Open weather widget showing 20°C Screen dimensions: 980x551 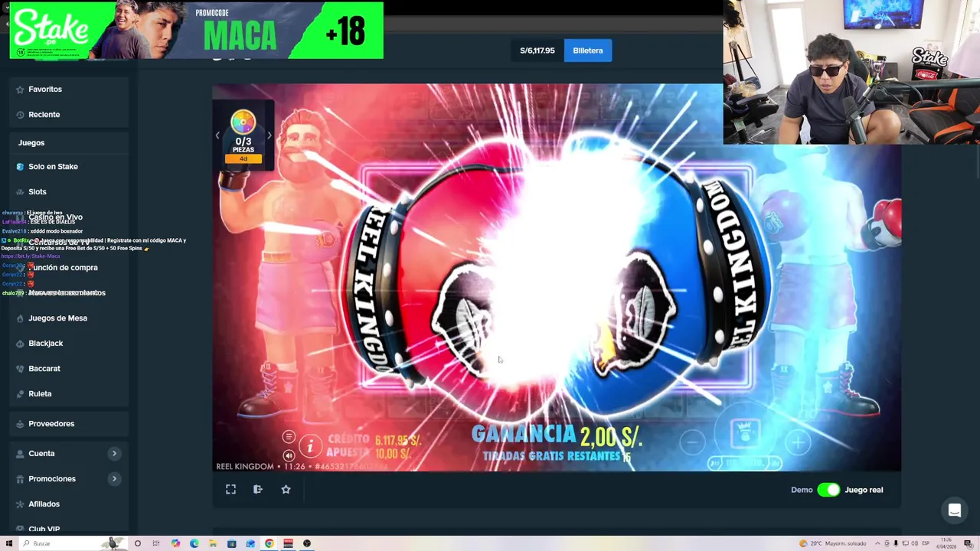tap(833, 543)
